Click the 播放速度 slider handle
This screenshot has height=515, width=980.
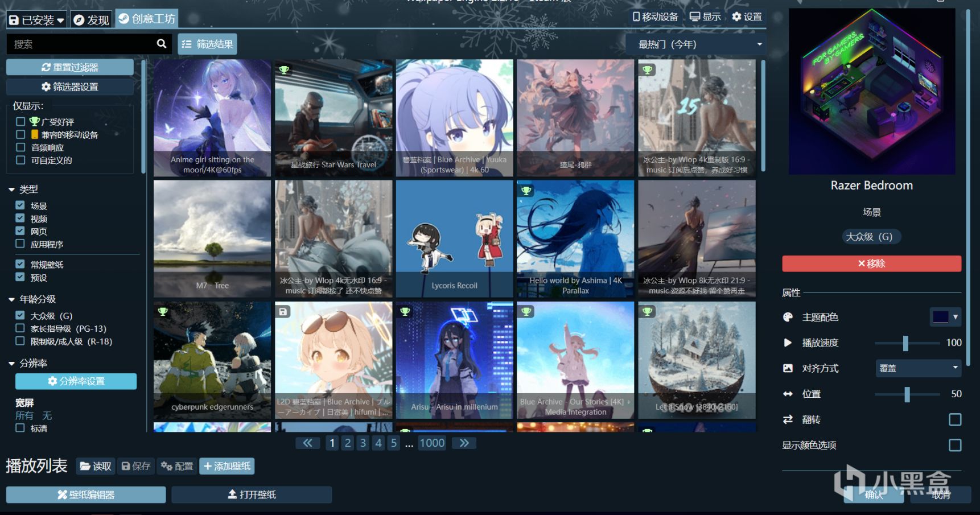905,343
